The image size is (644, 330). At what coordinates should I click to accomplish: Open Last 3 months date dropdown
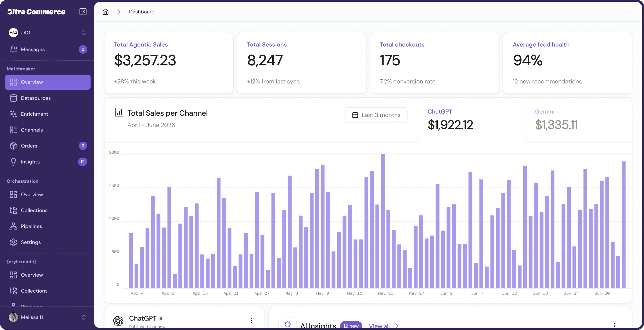click(376, 115)
